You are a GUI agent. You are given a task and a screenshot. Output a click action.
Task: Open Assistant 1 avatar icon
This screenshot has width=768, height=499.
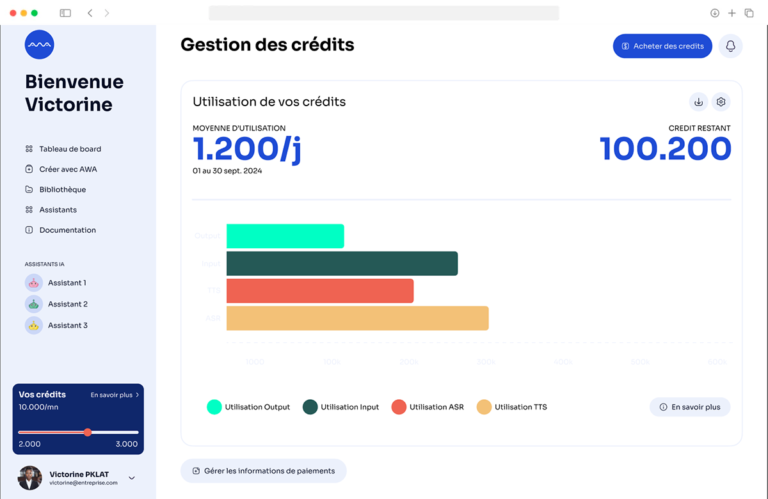(34, 283)
